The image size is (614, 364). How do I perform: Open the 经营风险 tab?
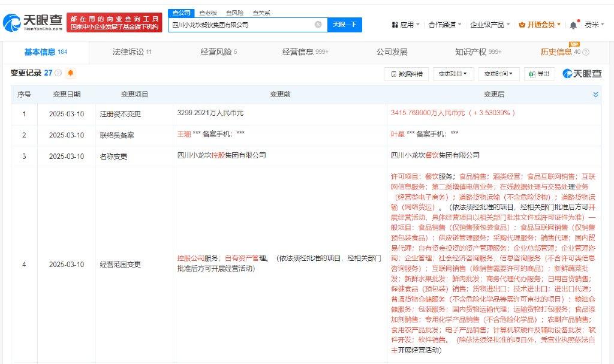[218, 52]
